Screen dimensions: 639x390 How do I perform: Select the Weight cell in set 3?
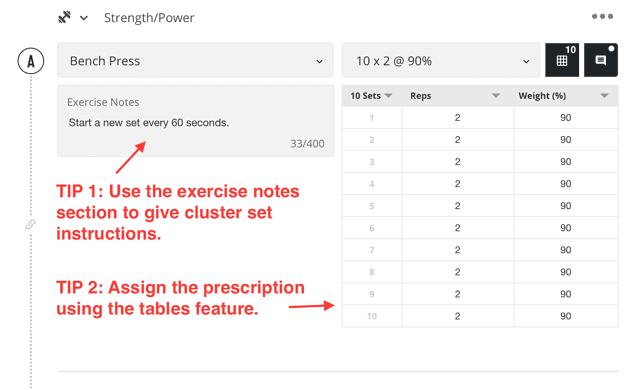click(x=566, y=162)
